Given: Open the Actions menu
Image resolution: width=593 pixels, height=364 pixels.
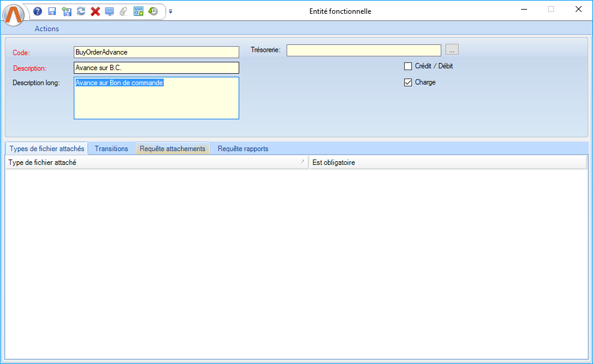Looking at the screenshot, I should click(x=47, y=28).
